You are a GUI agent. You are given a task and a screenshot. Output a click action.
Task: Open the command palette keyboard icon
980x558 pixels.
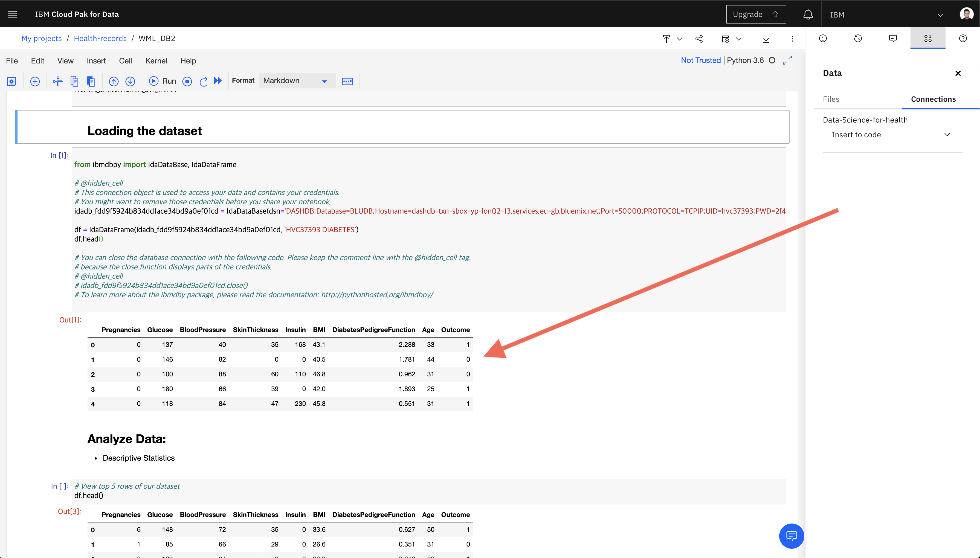pos(347,81)
